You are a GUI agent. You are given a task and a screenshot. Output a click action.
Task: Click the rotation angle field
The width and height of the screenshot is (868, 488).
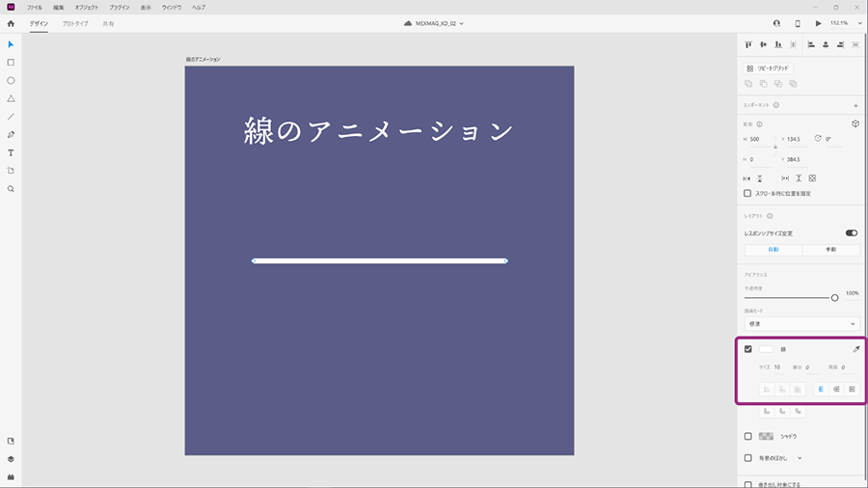pyautogui.click(x=833, y=140)
